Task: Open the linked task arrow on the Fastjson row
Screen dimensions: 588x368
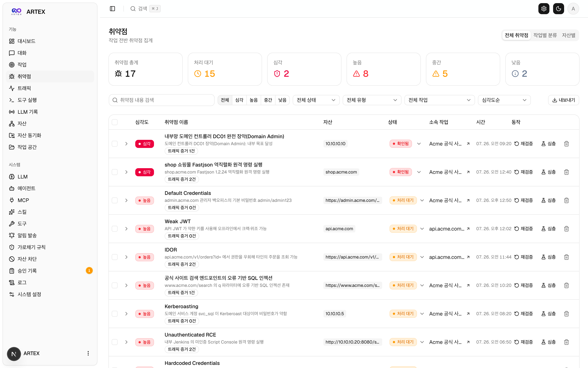Action: point(468,172)
